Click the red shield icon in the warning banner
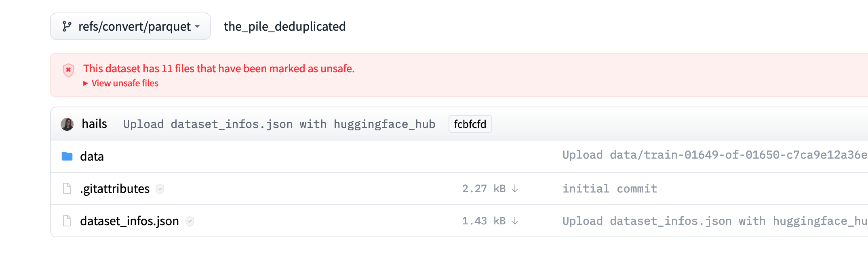 (68, 70)
